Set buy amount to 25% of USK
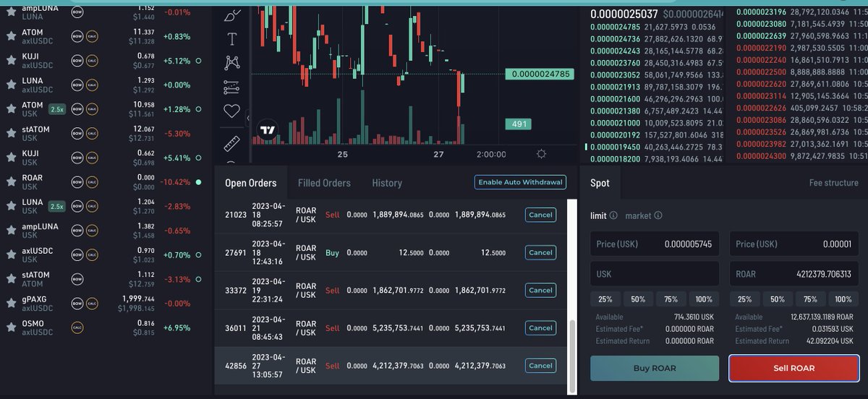 click(x=605, y=299)
